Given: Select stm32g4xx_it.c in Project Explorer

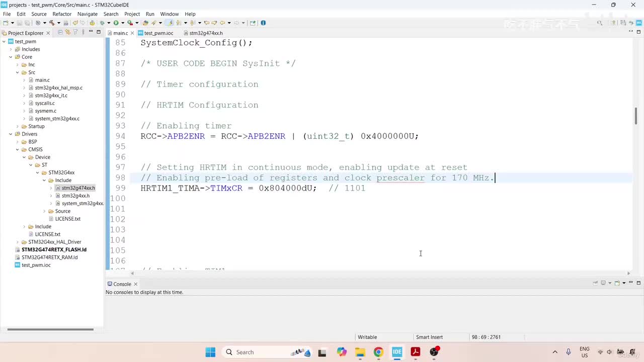Looking at the screenshot, I should click(x=51, y=96).
